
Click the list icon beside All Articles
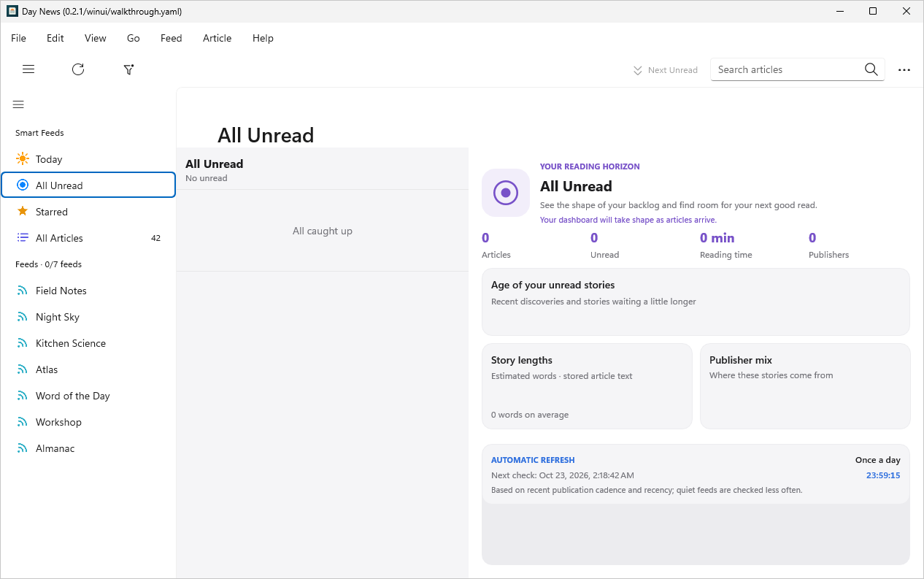click(x=23, y=237)
